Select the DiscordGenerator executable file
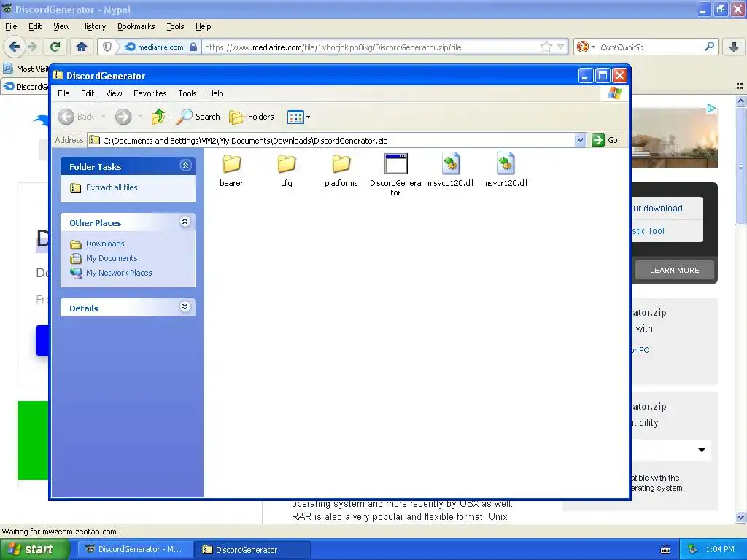The width and height of the screenshot is (747, 560). coord(395,174)
